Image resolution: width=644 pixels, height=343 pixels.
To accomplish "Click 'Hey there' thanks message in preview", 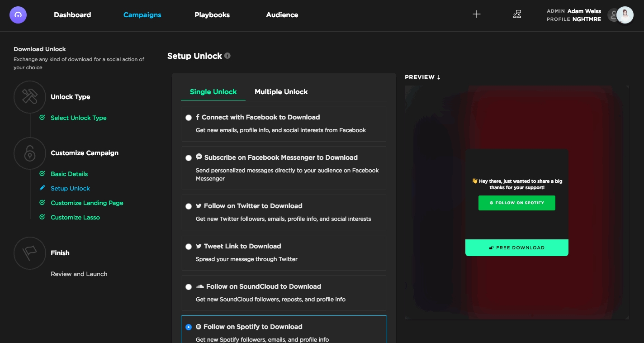I will pyautogui.click(x=517, y=184).
